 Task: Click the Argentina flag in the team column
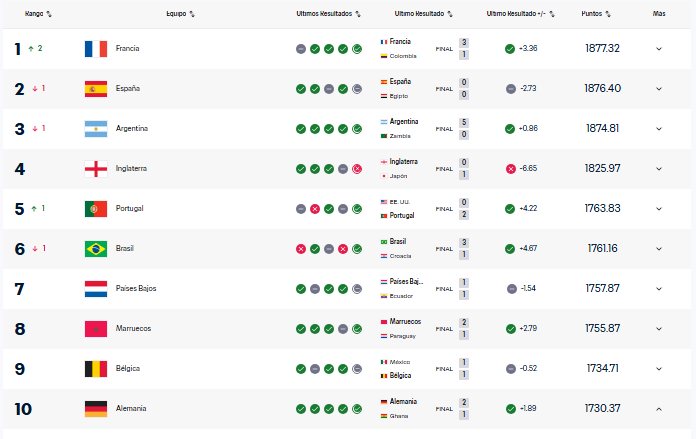pos(96,129)
